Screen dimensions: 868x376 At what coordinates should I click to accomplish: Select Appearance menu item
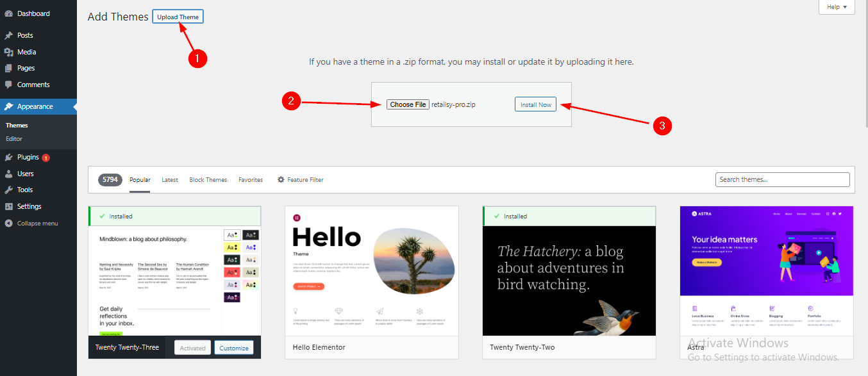click(38, 106)
